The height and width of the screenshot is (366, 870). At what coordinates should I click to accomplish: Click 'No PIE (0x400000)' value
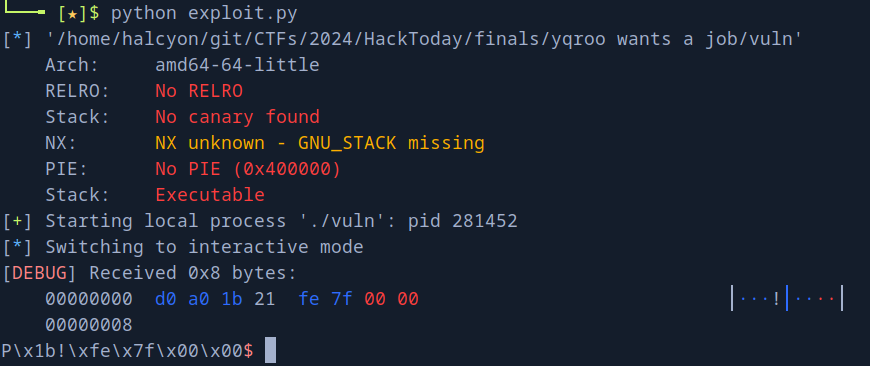coord(248,169)
